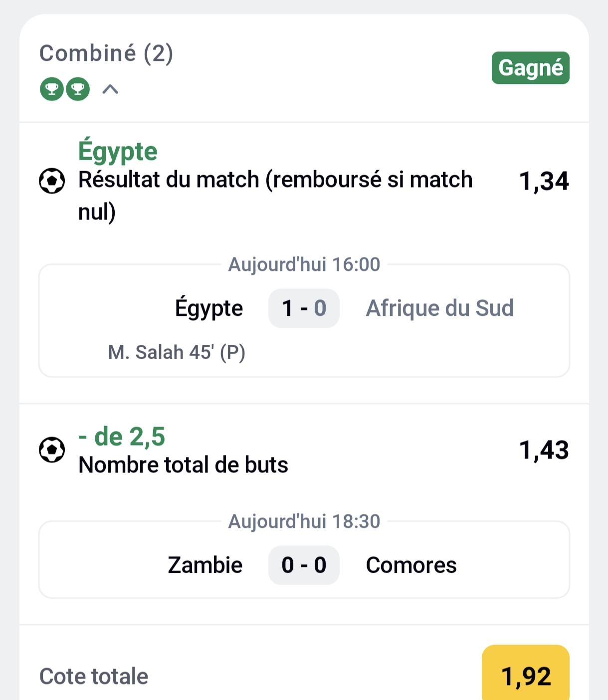This screenshot has height=700, width=608.
Task: Click the soccer ball icon beside Égypte bet
Action: click(x=52, y=181)
